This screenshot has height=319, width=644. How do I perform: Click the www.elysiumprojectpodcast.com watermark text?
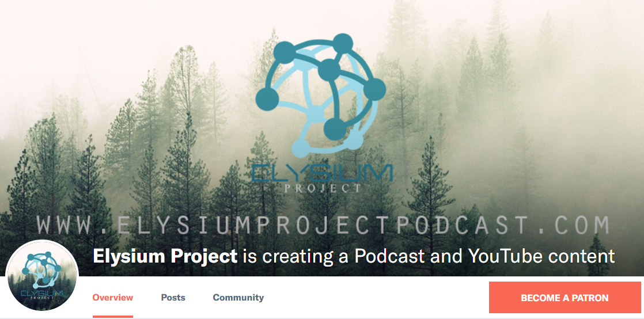[x=323, y=225]
